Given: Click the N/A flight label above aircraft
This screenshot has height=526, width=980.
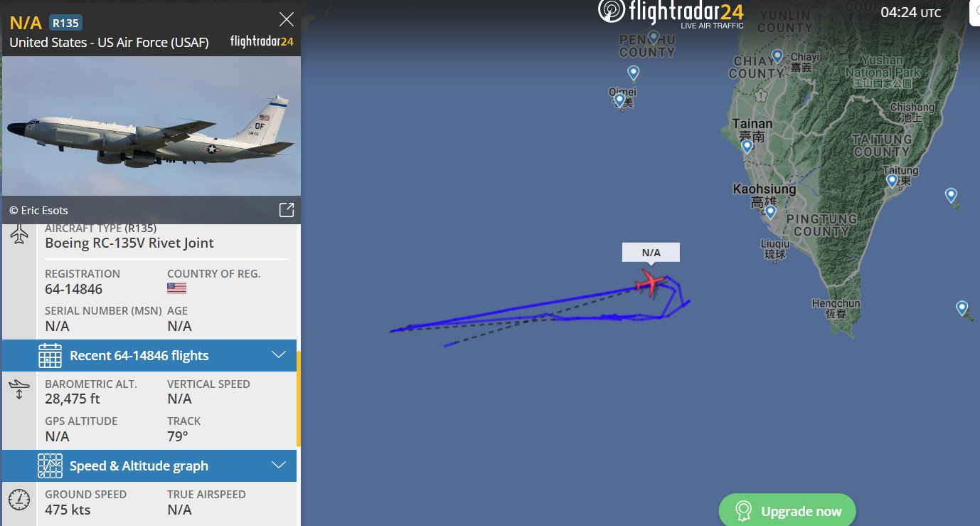Looking at the screenshot, I should 651,253.
